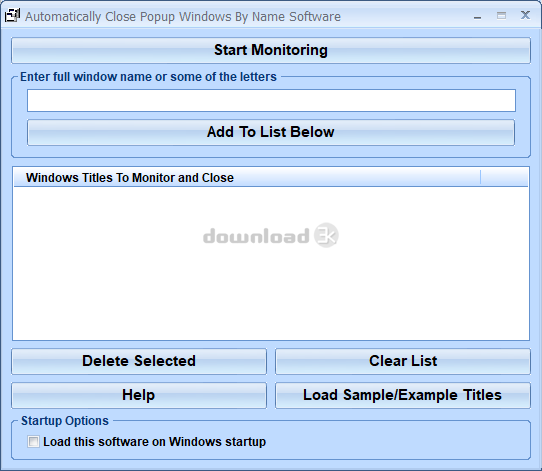
Task: Click the window title bar text
Action: coord(183,17)
